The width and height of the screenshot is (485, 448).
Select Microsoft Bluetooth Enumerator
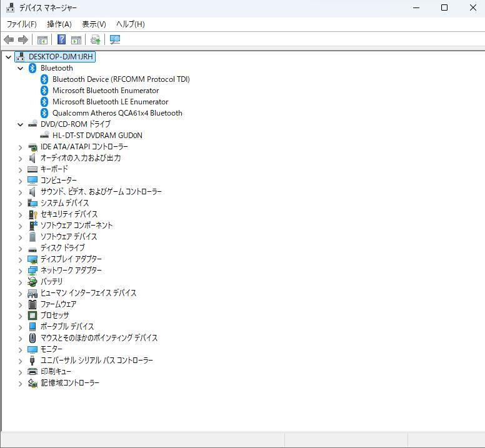tap(106, 91)
